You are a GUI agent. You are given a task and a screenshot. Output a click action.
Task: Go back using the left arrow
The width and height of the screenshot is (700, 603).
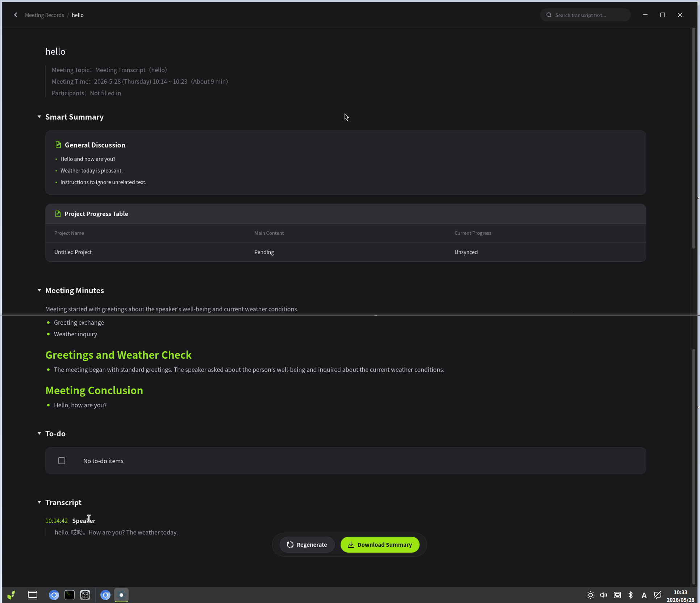tap(16, 15)
